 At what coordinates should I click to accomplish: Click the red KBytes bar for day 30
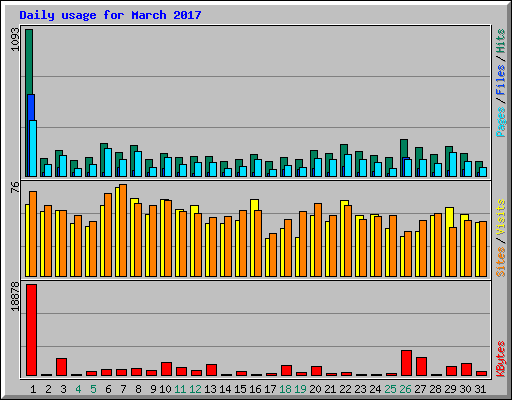[x=466, y=370]
